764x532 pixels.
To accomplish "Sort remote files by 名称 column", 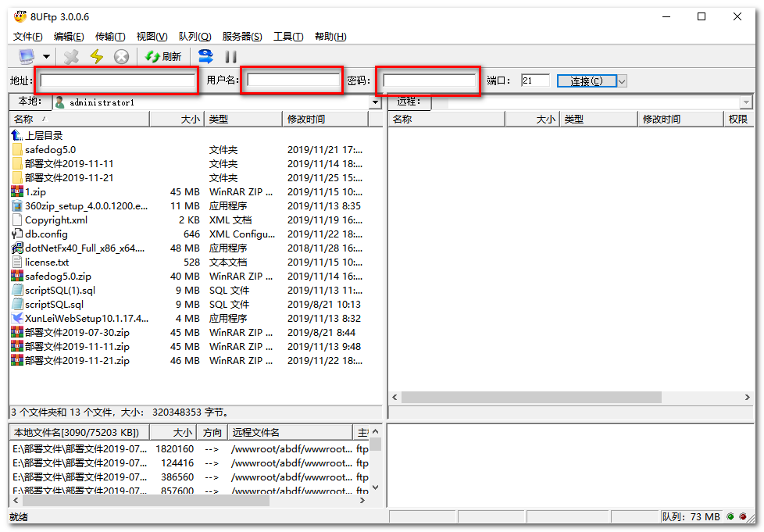I will click(x=446, y=120).
